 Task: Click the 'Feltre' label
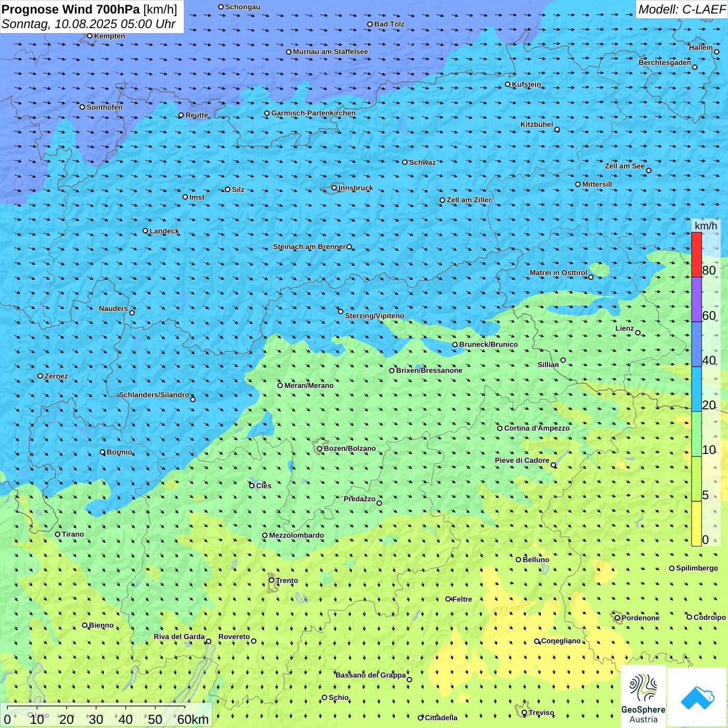[x=462, y=599]
